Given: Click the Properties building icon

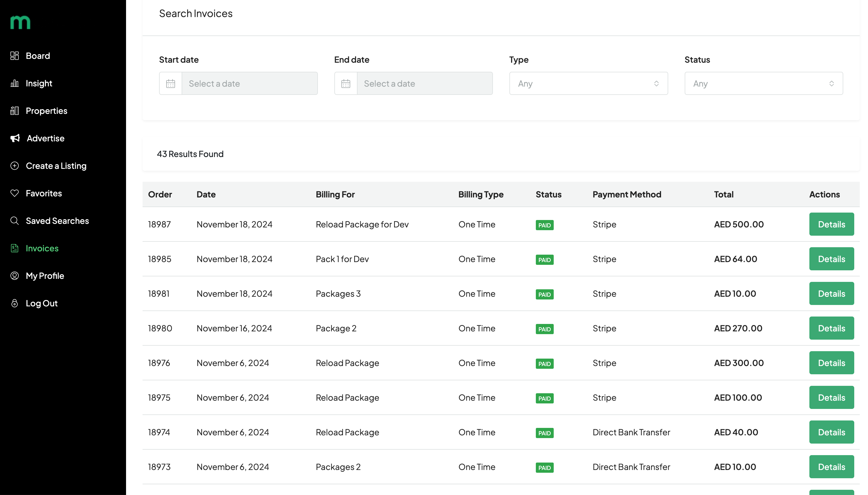Looking at the screenshot, I should (x=15, y=111).
